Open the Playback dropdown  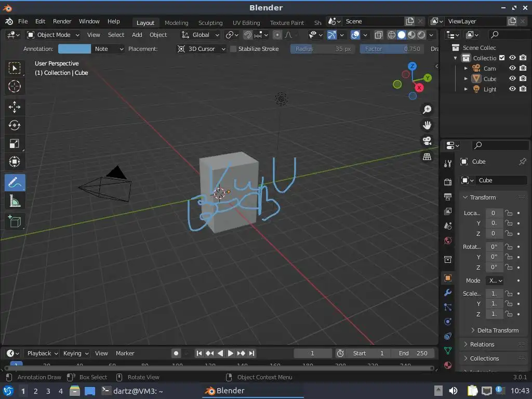[x=43, y=353]
